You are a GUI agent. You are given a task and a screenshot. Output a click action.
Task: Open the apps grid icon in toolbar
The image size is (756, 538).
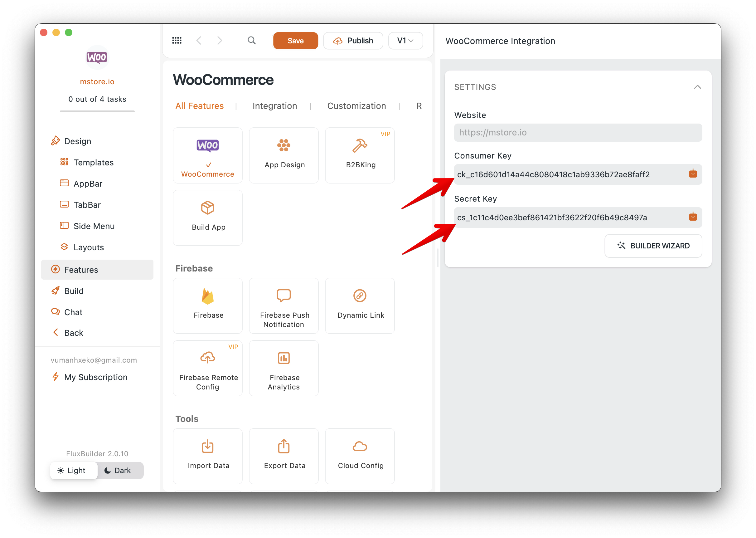(177, 41)
